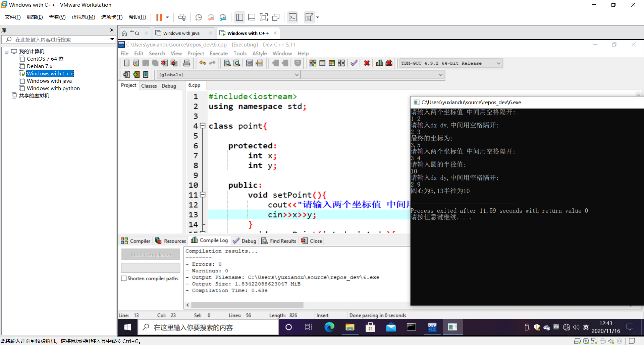Toggle Shorten compiler paths checkbox

[124, 278]
